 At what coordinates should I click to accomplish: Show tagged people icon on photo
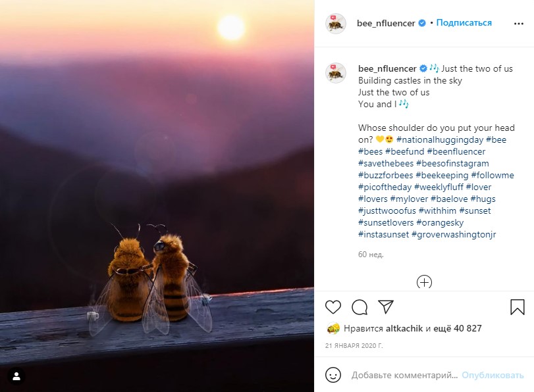tap(16, 376)
